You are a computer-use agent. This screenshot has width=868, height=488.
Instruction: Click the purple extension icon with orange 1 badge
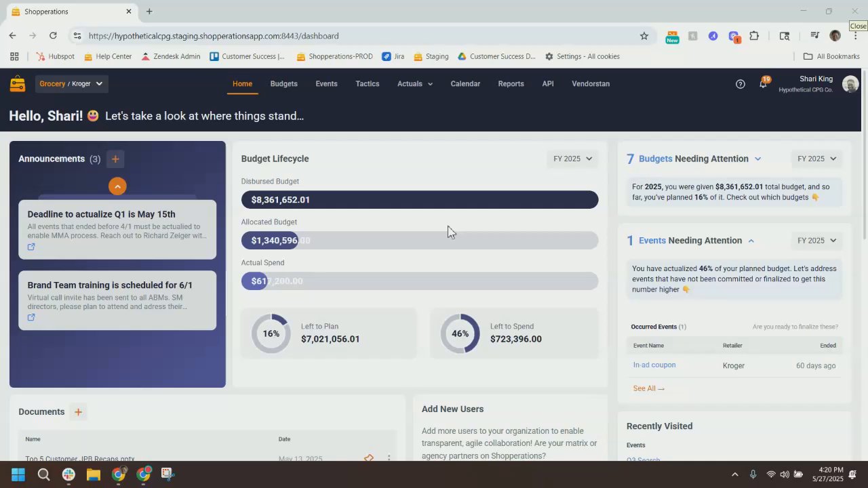click(734, 37)
